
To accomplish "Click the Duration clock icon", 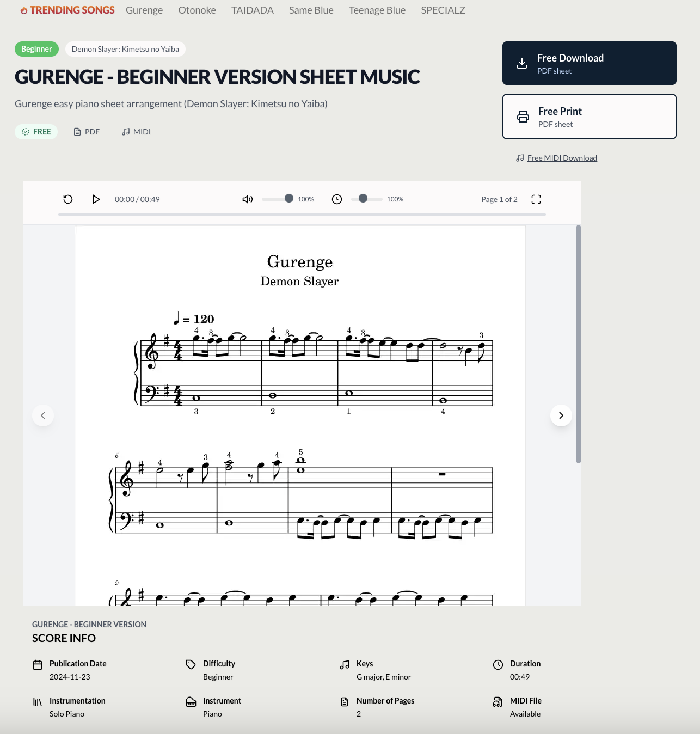I will 498,665.
